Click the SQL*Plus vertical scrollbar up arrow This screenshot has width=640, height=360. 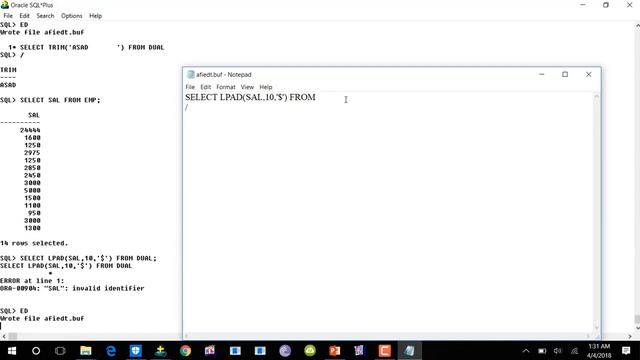pyautogui.click(x=637, y=25)
